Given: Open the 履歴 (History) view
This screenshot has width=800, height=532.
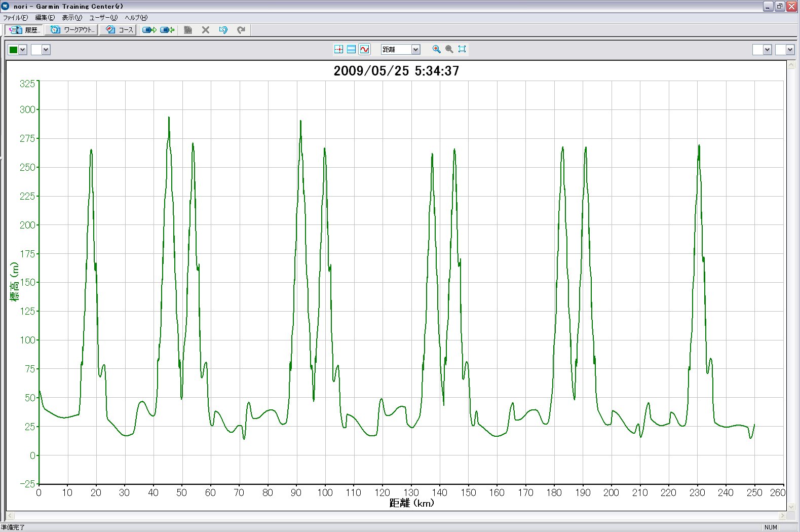Looking at the screenshot, I should 23,30.
